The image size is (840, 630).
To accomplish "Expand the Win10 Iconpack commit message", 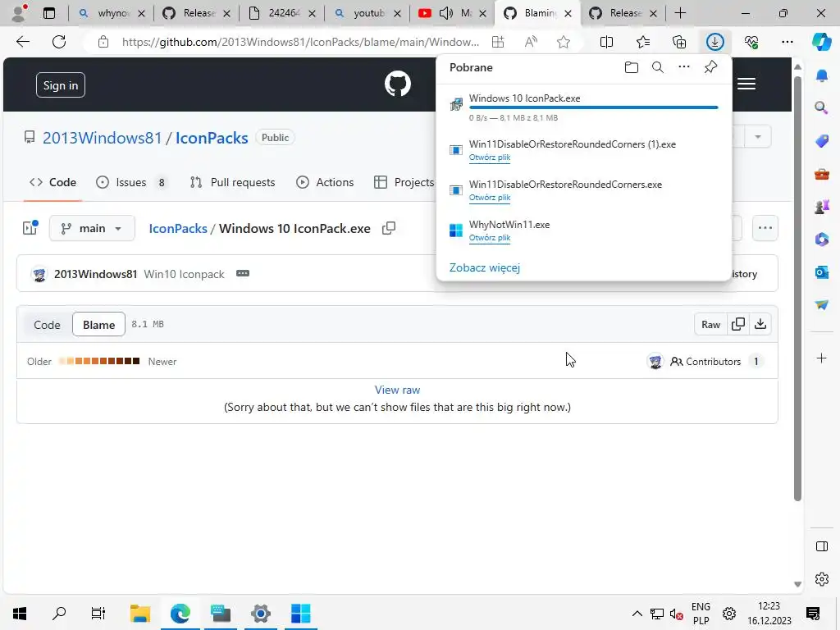I will click(243, 274).
